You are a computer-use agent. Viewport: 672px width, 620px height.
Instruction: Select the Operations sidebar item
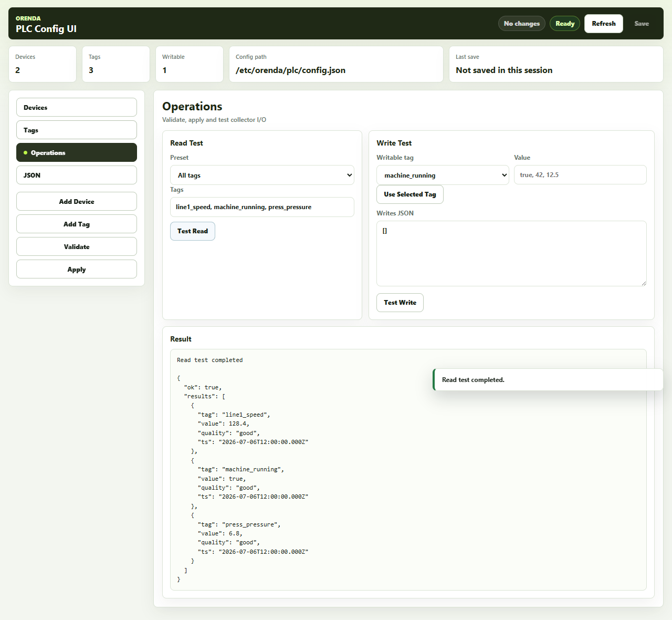[x=77, y=152]
